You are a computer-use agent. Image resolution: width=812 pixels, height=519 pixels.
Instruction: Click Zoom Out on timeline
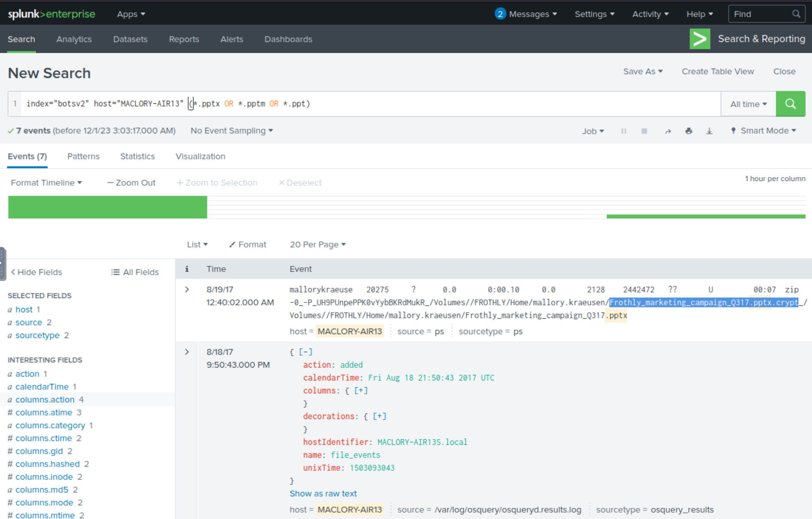(131, 183)
